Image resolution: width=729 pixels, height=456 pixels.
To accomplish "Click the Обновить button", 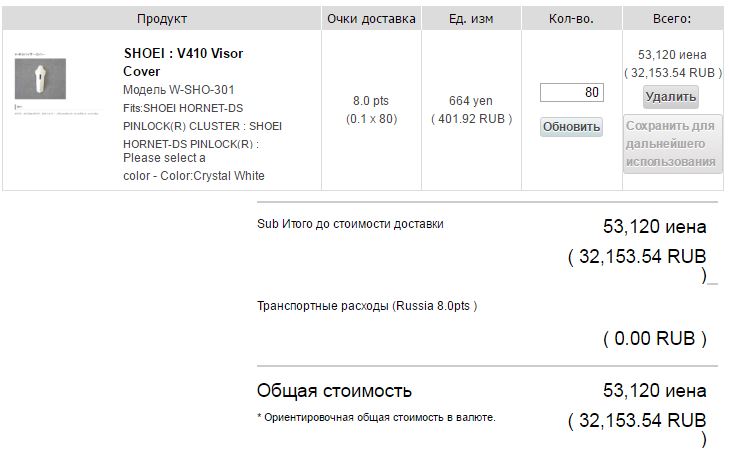I will tap(571, 127).
